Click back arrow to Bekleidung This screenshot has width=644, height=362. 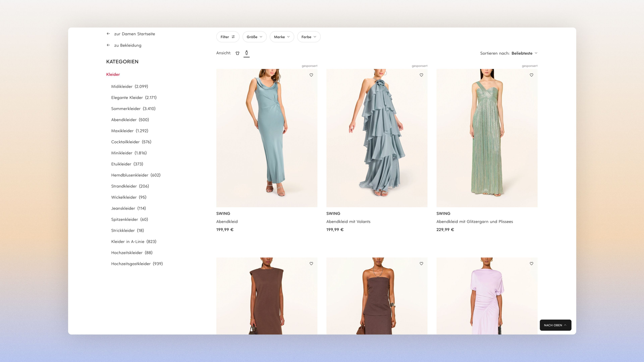pyautogui.click(x=109, y=45)
